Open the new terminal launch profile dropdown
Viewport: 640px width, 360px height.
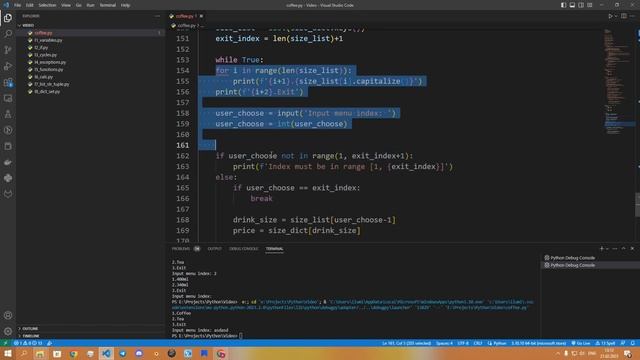point(607,249)
